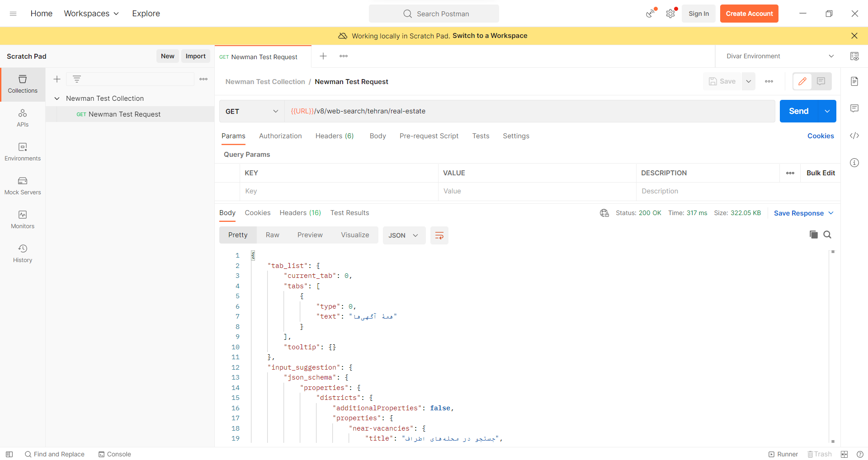
Task: Open the code snippet icon
Action: point(854,136)
